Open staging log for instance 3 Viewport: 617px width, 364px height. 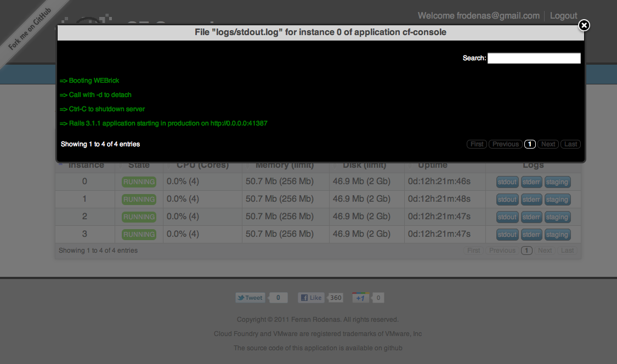557,235
